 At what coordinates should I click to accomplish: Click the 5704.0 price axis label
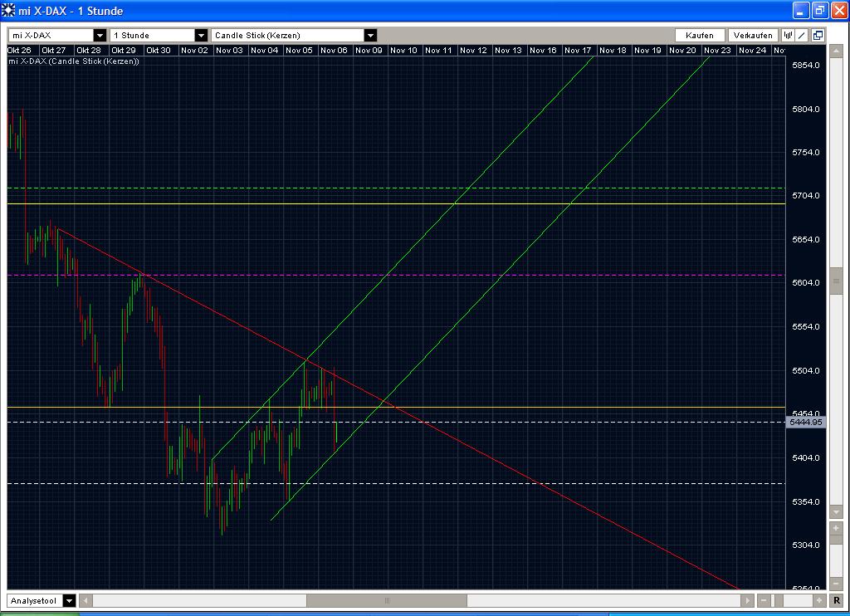805,196
